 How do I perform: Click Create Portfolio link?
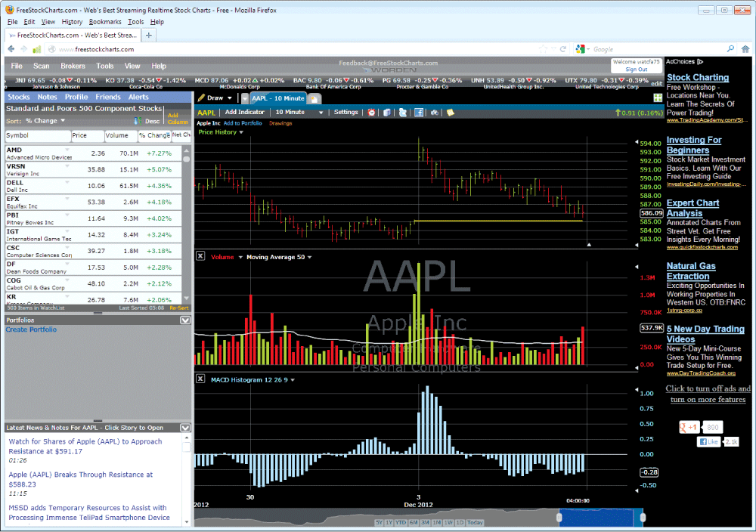pyautogui.click(x=31, y=329)
